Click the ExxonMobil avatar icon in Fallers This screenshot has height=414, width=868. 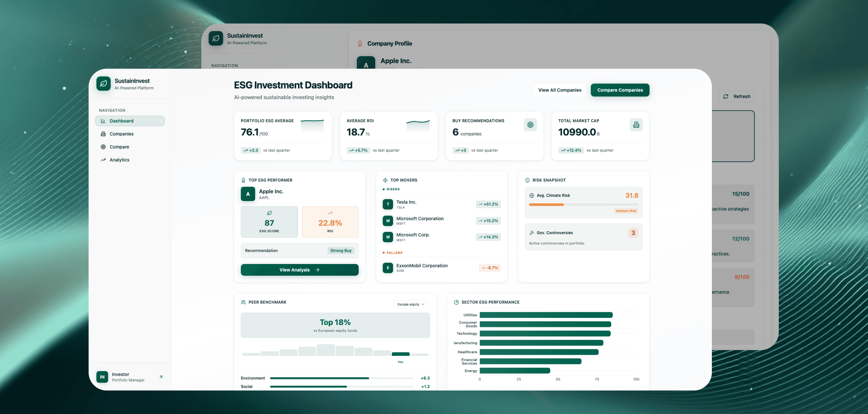click(388, 268)
